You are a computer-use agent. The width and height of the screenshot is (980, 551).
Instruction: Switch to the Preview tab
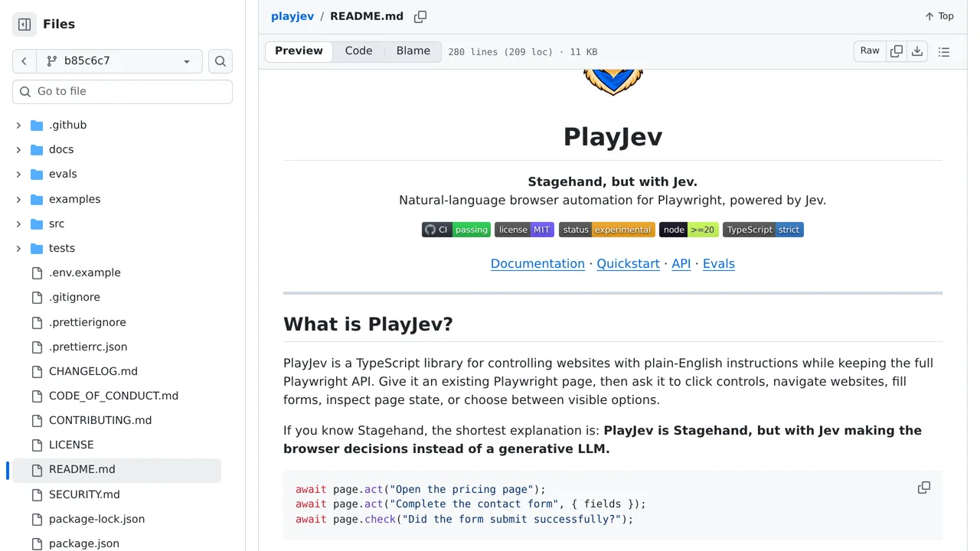click(299, 51)
